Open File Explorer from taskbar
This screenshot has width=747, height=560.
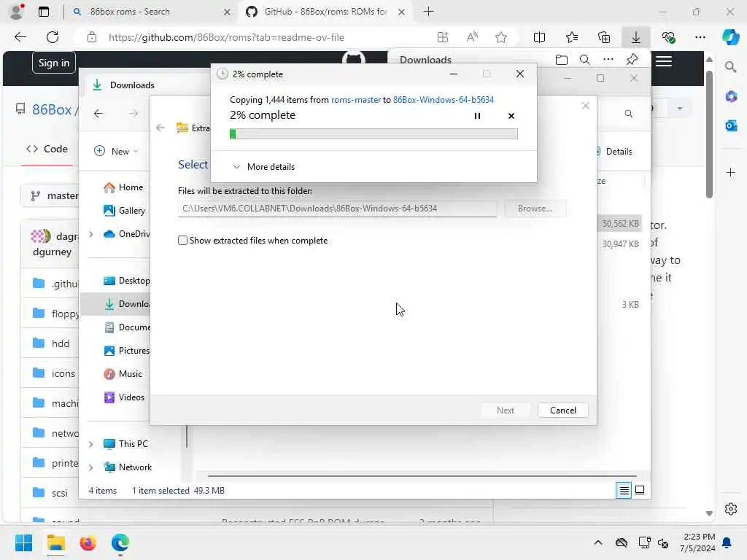pyautogui.click(x=55, y=542)
